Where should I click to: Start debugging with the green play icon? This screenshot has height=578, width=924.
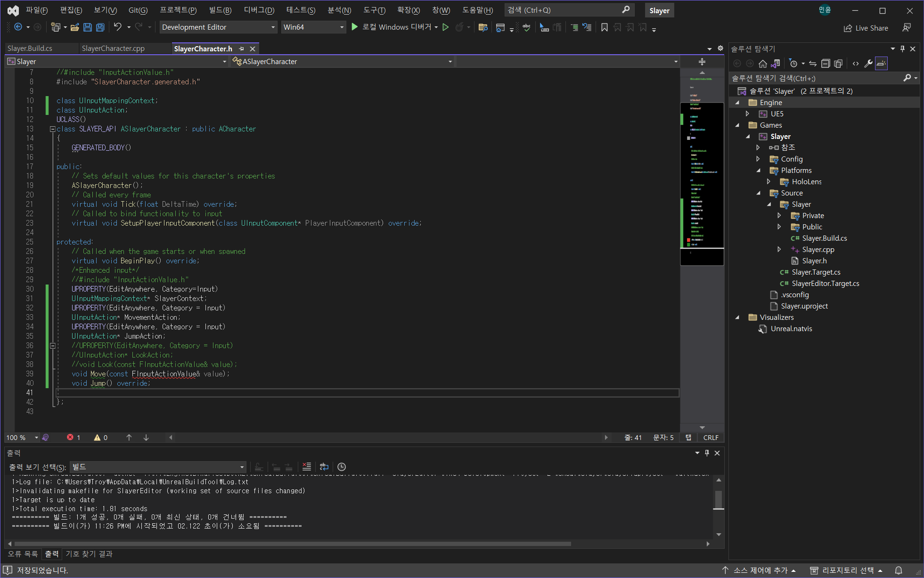(x=355, y=27)
